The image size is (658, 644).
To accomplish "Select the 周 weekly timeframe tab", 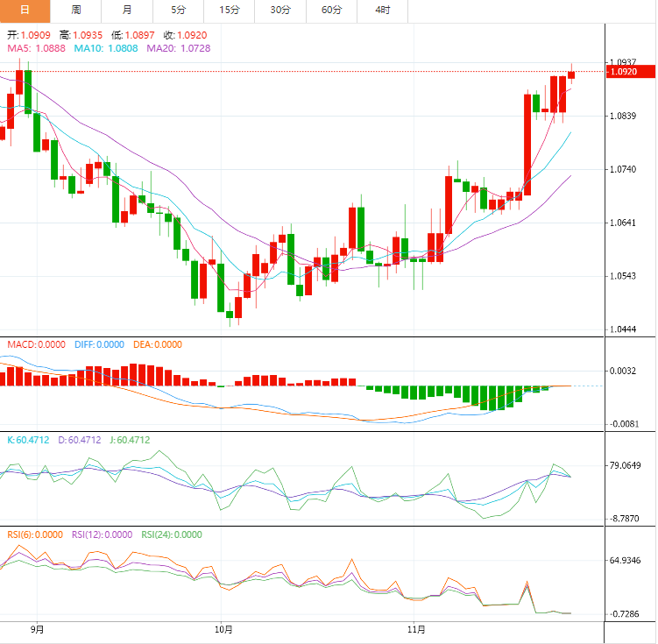I will (x=76, y=10).
